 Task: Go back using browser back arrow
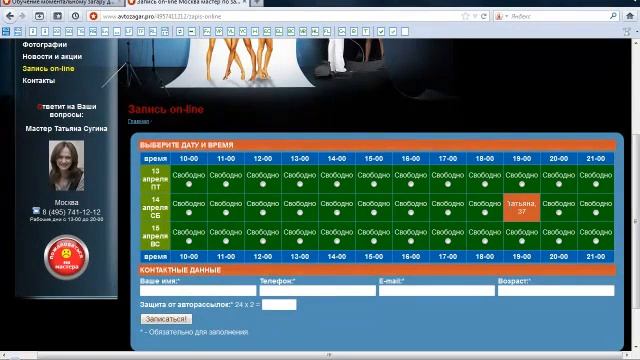click(x=10, y=16)
